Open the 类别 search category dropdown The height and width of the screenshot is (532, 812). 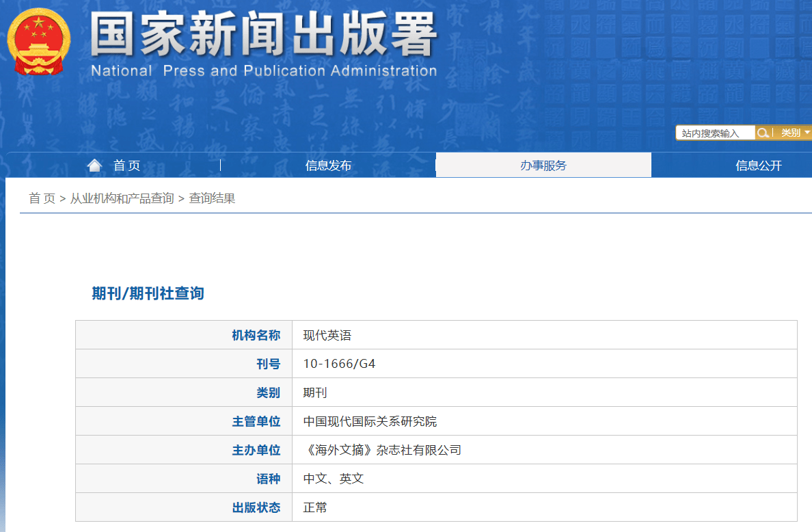click(x=794, y=133)
